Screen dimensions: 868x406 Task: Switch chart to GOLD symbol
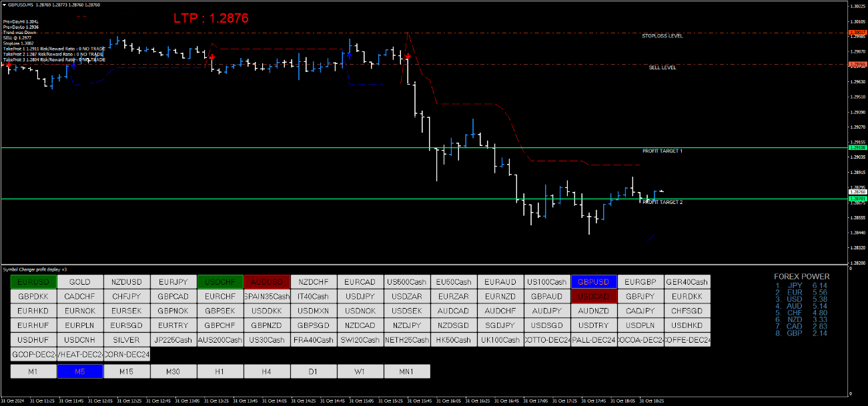80,282
